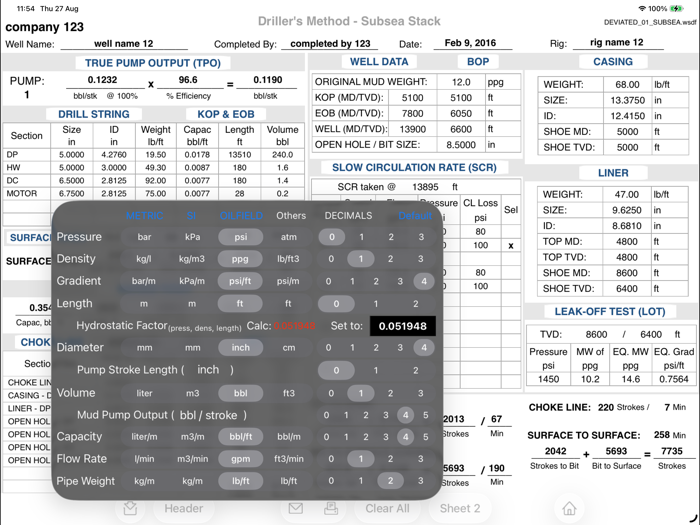
Task: Edit the Hydrostatic Factor Set to field
Action: click(x=403, y=326)
